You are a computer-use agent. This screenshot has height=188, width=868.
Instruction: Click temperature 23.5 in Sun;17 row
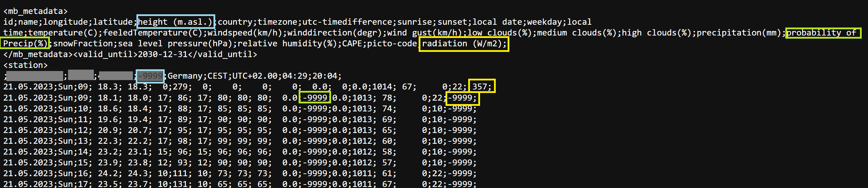(107, 184)
